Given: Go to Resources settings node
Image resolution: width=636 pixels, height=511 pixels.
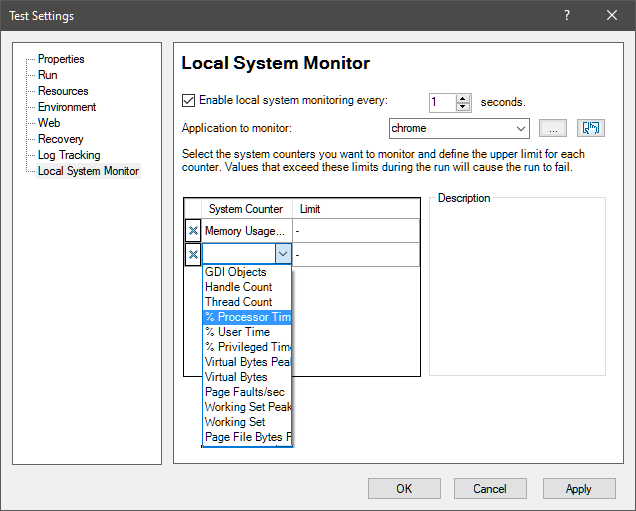Looking at the screenshot, I should [63, 91].
